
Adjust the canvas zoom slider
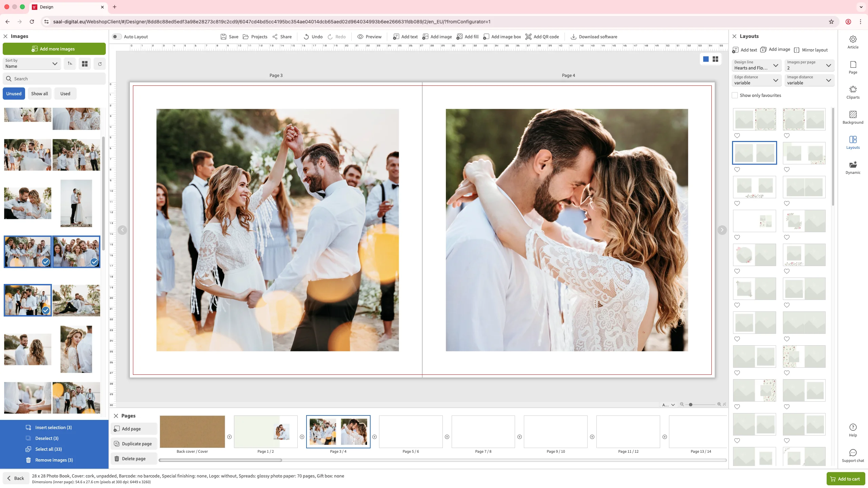(691, 405)
